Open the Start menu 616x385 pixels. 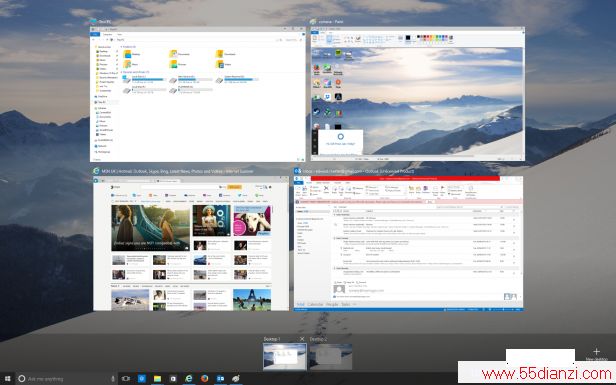tap(7, 379)
